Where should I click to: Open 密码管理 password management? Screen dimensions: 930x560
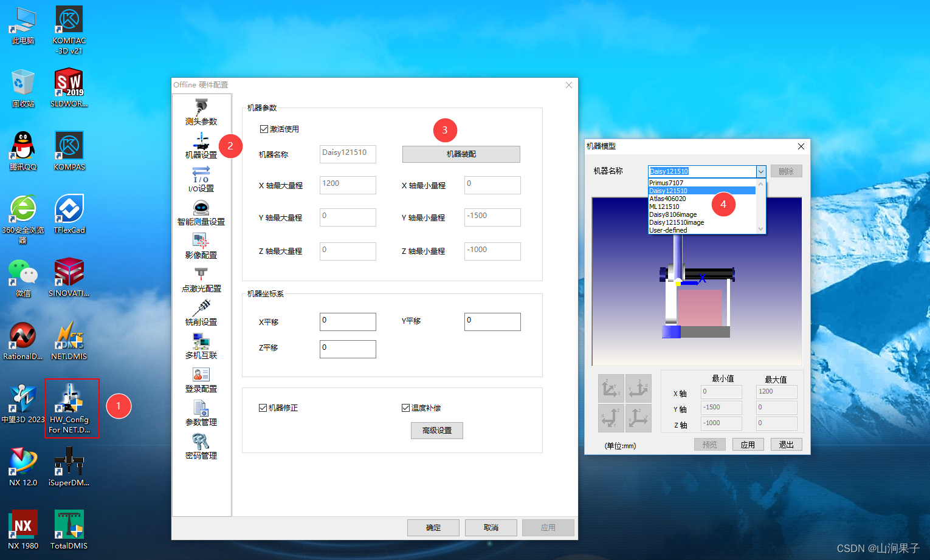click(201, 446)
